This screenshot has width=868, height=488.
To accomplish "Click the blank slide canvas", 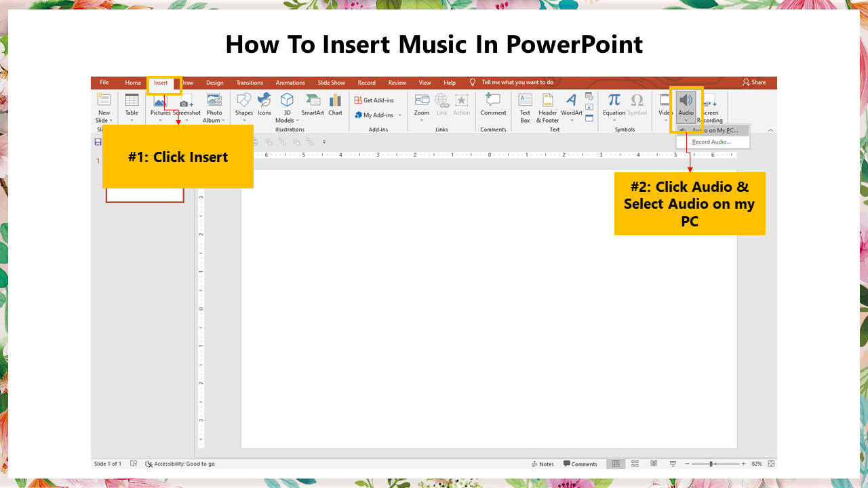I will point(489,308).
